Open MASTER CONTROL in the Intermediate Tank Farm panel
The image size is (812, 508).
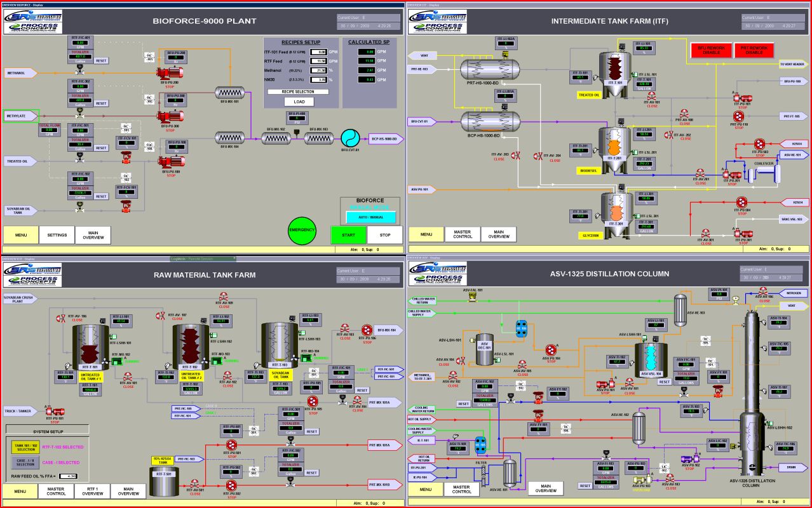point(462,235)
